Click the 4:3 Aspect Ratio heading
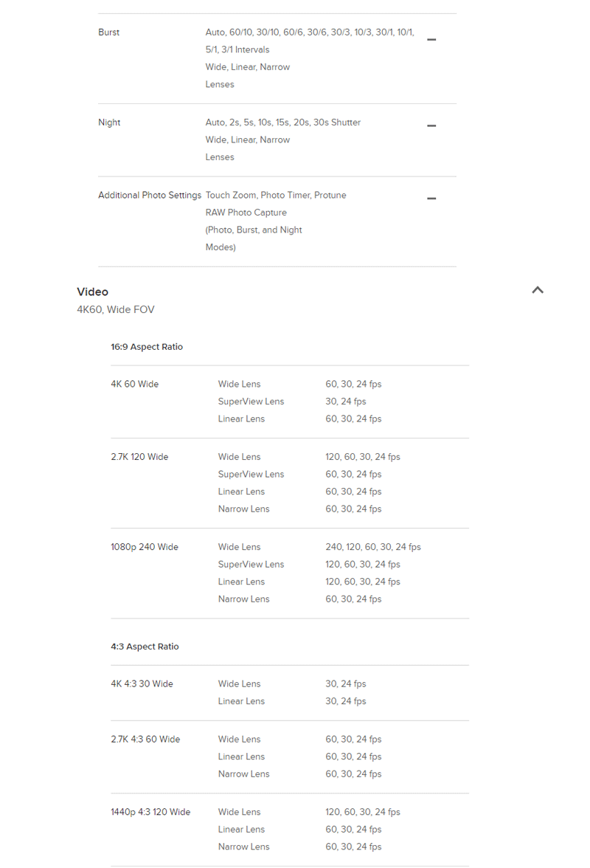 [x=145, y=647]
